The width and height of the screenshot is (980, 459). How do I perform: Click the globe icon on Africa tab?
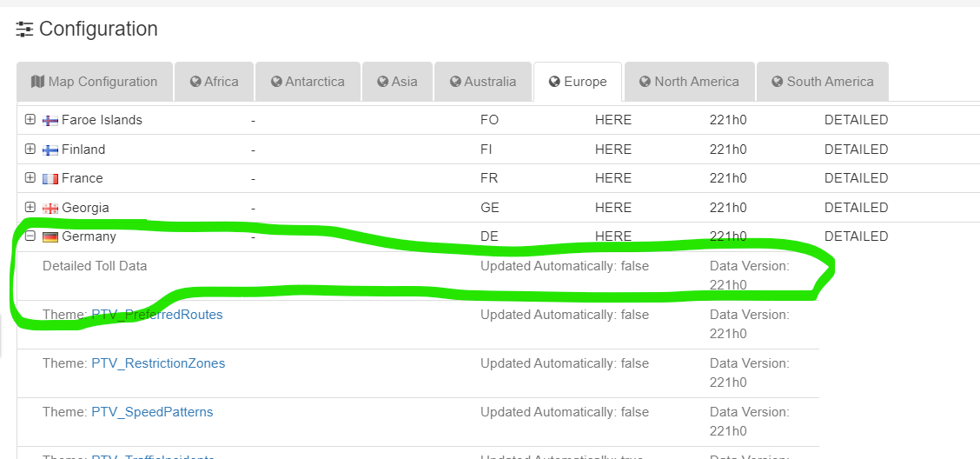click(195, 82)
